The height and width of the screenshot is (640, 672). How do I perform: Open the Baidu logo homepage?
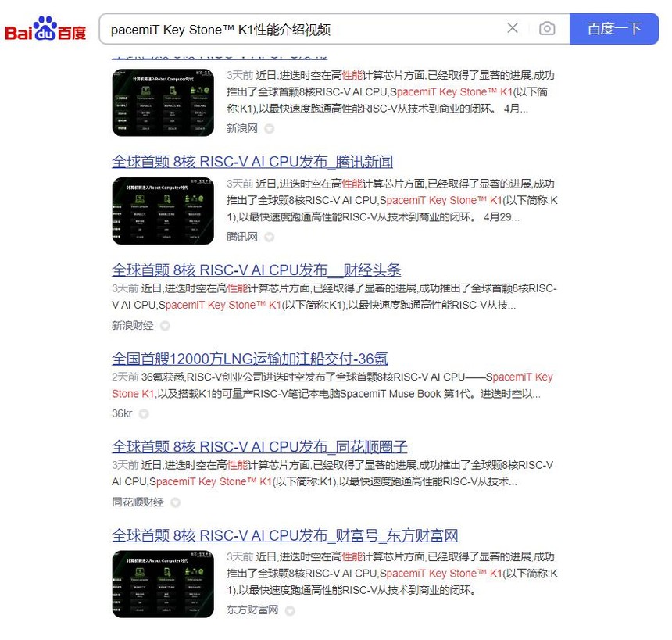(45, 29)
